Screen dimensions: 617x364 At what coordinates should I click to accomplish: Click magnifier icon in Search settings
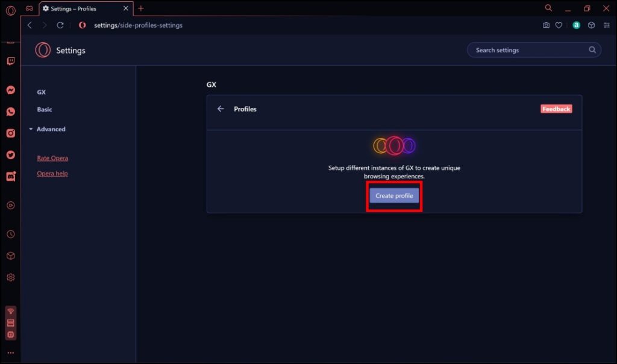592,49
